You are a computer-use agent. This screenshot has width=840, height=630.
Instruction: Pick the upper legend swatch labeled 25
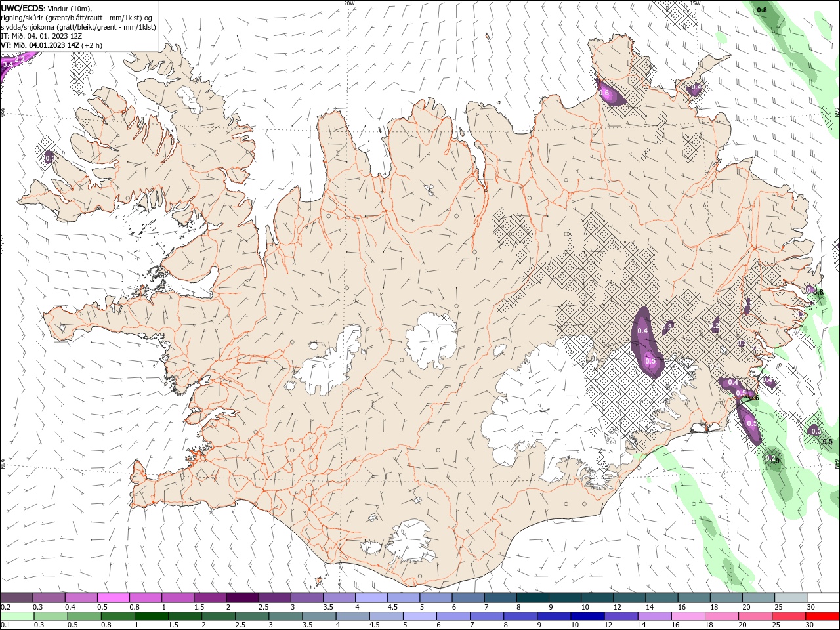[791, 598]
